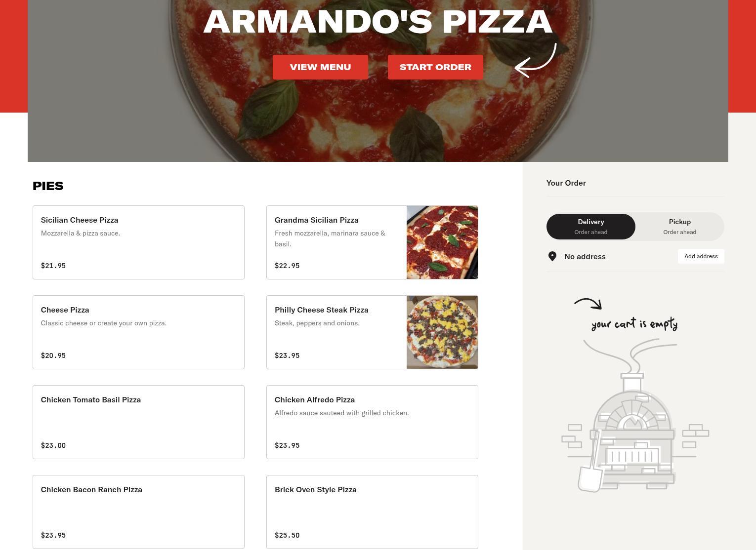This screenshot has width=756, height=550.
Task: Select the Cheese Pizza menu card
Action: (138, 332)
